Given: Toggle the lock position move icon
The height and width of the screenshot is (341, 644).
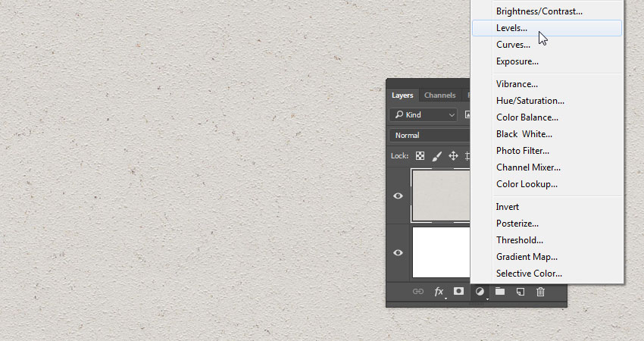Looking at the screenshot, I should (453, 155).
